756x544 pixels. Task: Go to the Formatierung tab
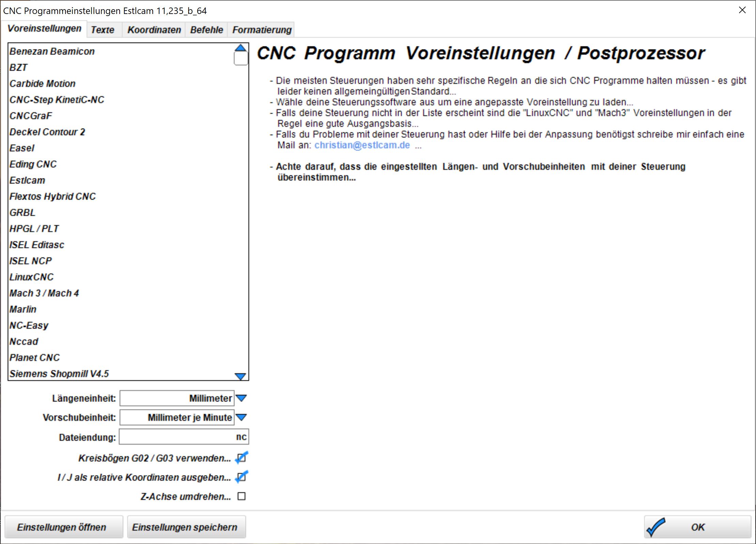tap(262, 30)
